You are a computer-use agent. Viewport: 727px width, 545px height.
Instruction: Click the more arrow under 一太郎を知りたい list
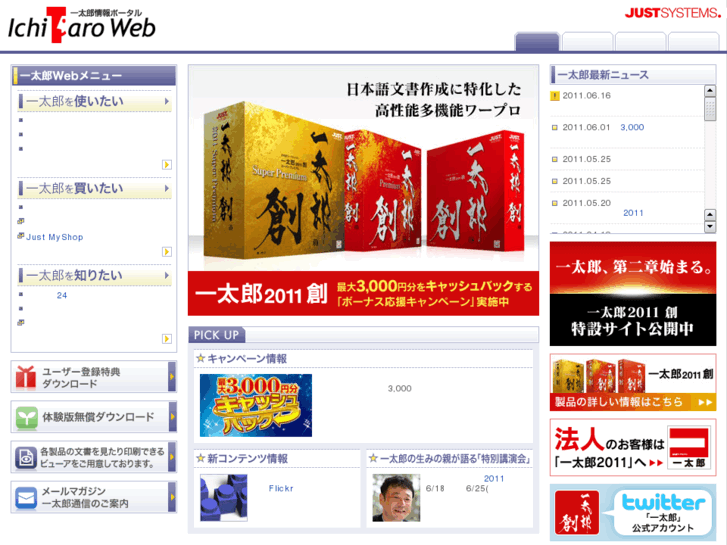pyautogui.click(x=167, y=339)
